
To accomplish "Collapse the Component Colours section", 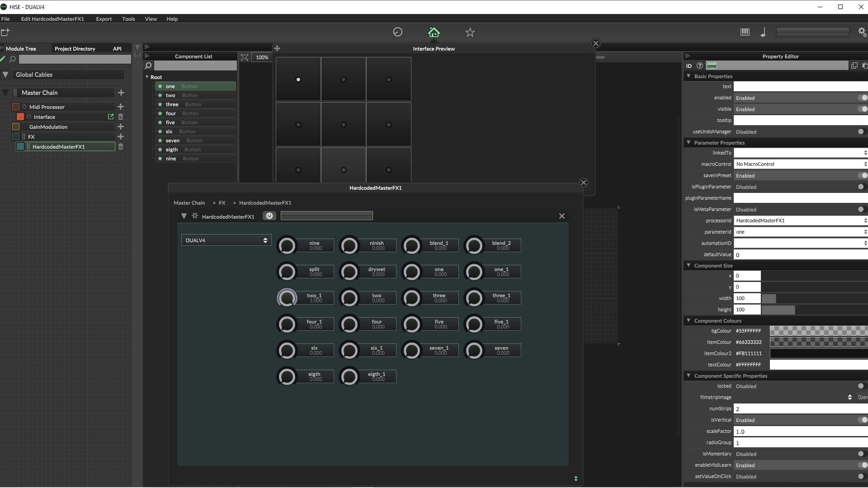I will point(689,320).
